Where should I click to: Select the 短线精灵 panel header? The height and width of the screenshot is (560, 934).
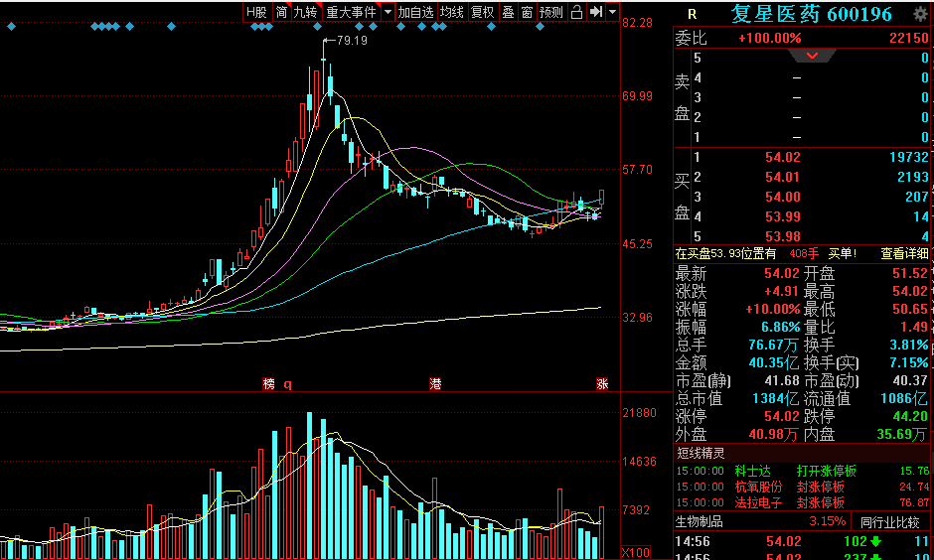(x=700, y=454)
